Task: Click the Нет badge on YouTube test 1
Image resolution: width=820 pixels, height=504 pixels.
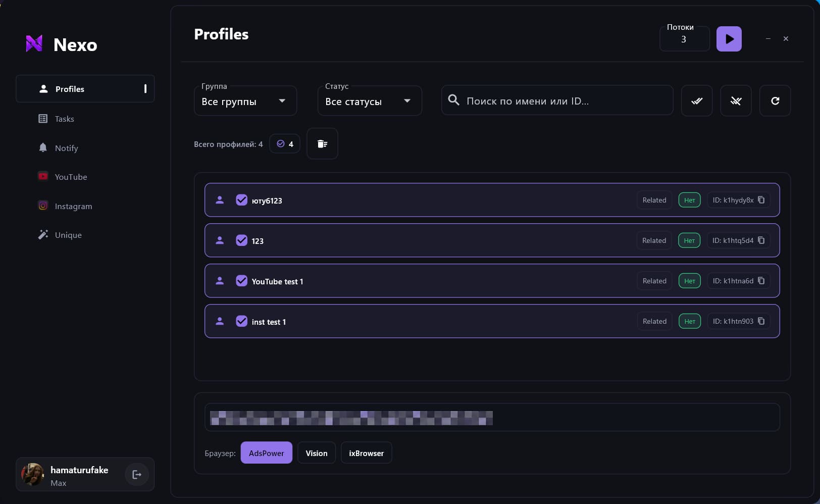Action: click(689, 281)
